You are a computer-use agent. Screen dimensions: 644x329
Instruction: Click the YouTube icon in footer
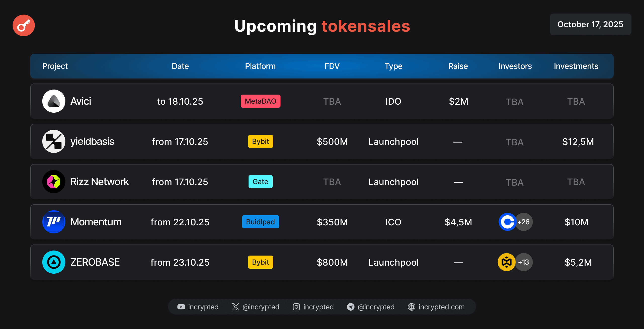coord(181,307)
